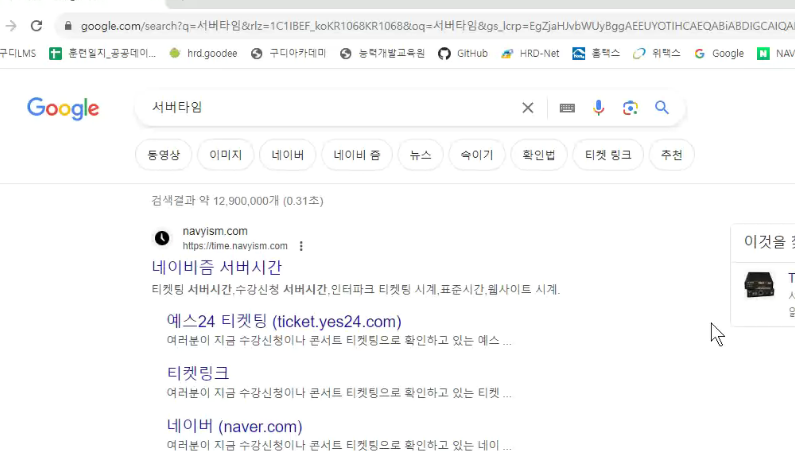
Task: Filter results by 동영상
Action: click(163, 155)
